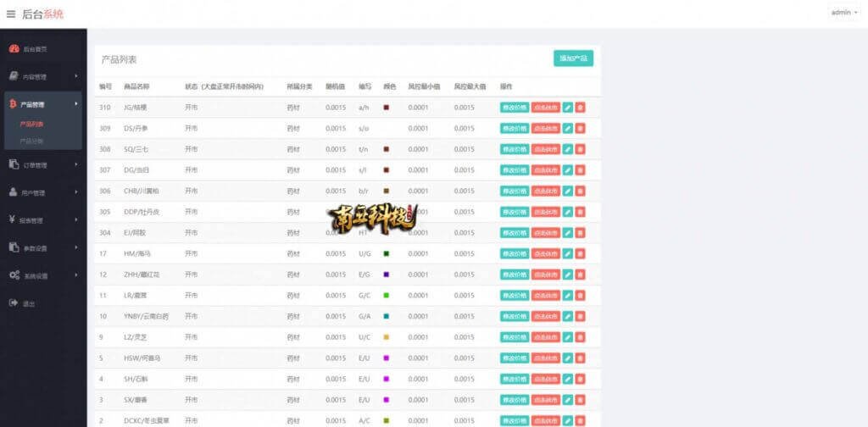Expand the 用户管理 sidebar arrow
The height and width of the screenshot is (427, 868).
[x=75, y=191]
